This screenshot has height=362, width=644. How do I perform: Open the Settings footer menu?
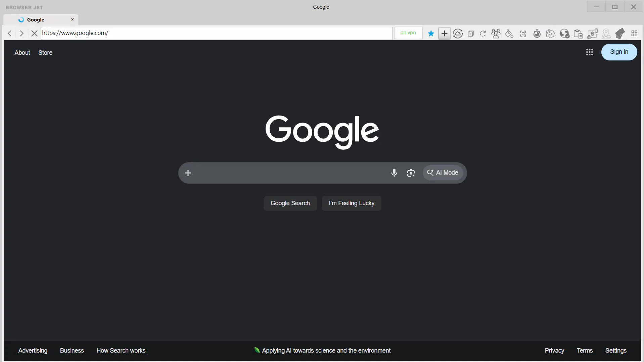click(x=616, y=351)
